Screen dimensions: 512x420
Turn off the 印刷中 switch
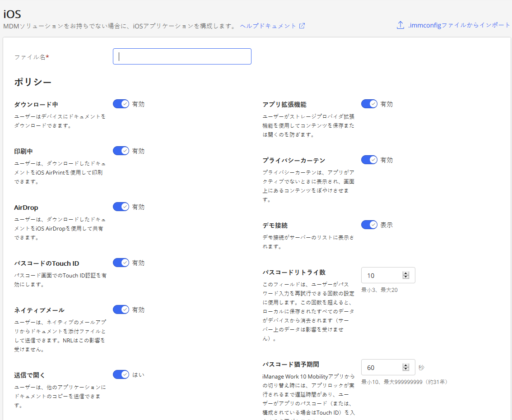[121, 150]
